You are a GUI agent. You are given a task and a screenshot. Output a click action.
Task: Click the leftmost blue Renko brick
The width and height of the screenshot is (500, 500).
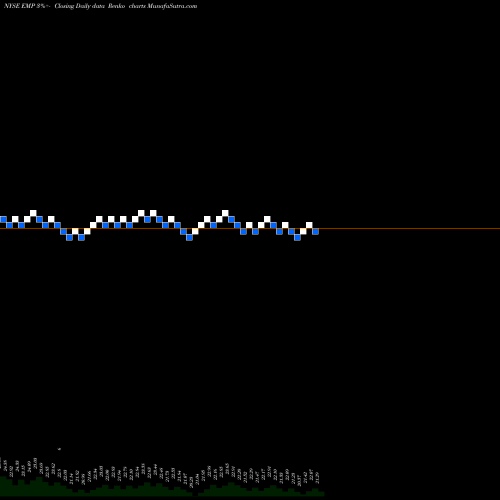[3, 219]
